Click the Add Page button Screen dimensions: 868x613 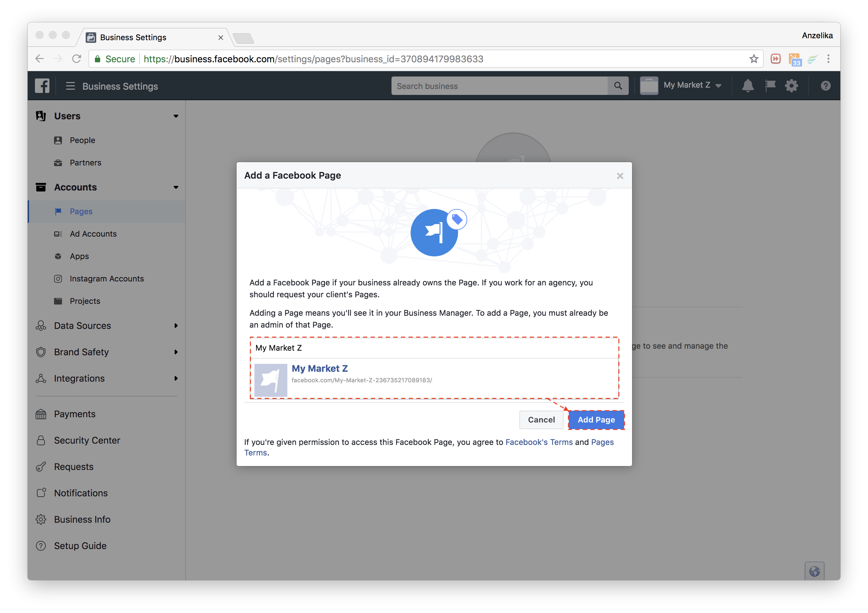tap(596, 420)
